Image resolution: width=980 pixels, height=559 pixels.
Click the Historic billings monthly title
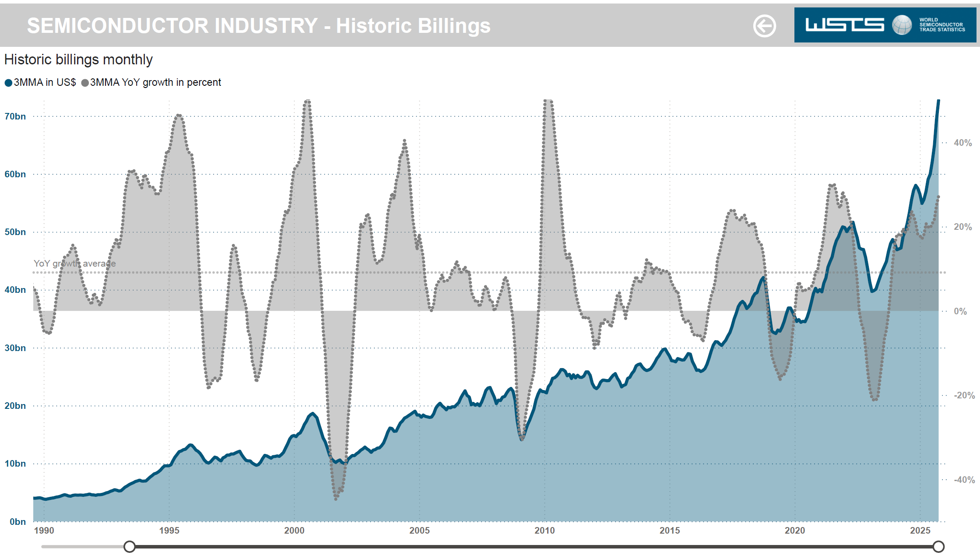[78, 60]
